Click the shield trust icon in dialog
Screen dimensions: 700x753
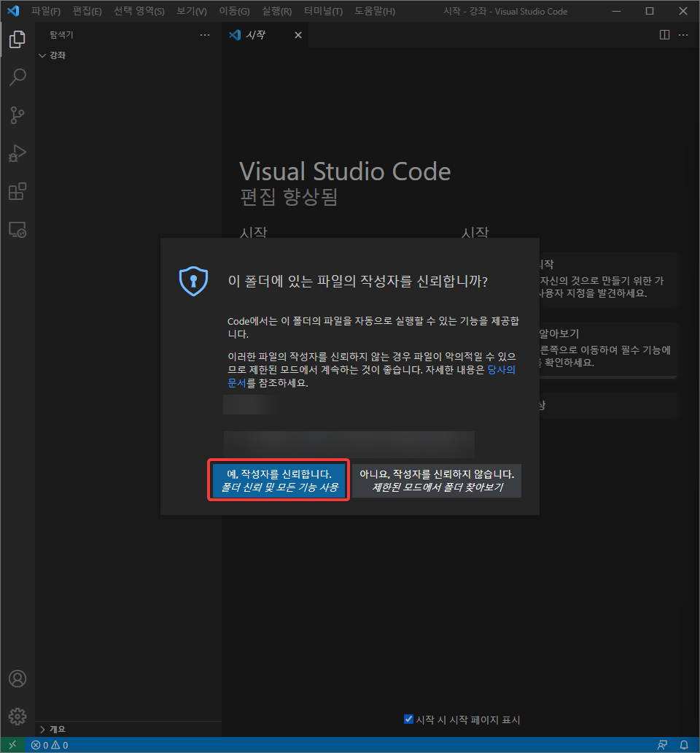(193, 281)
